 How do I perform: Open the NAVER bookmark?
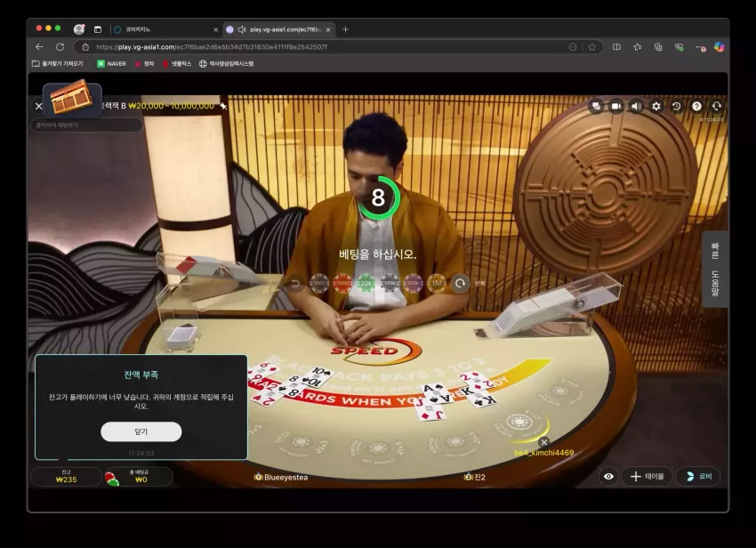coord(112,64)
